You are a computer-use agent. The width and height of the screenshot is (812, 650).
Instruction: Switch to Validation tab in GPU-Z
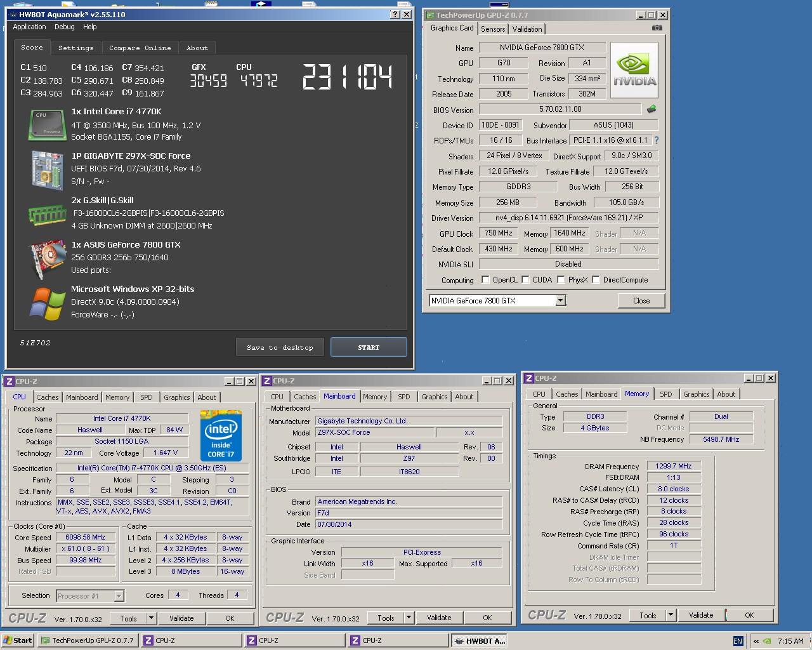(527, 29)
